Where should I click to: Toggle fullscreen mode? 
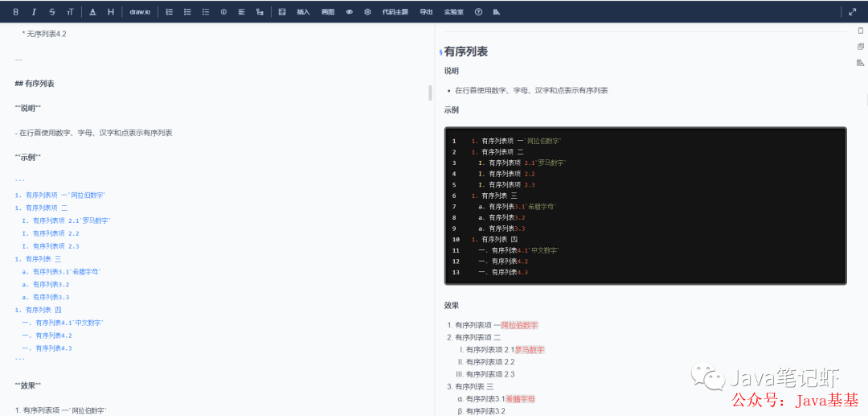(853, 11)
